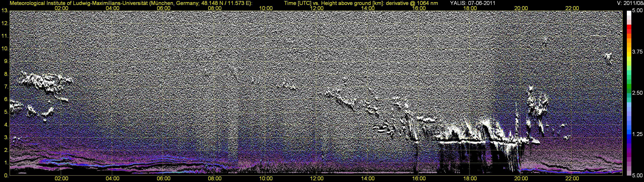The image size is (644, 182).
Task: Click the height axis label 7
Action: [6, 87]
